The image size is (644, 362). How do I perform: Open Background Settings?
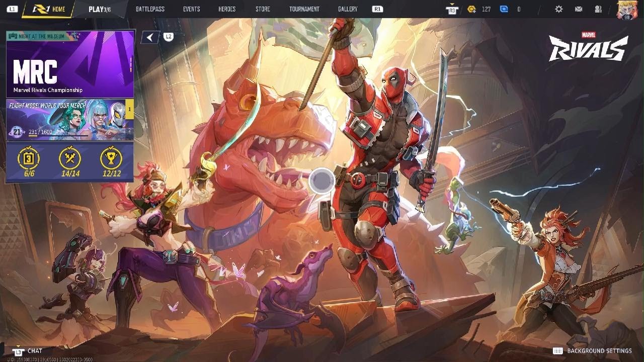[599, 351]
